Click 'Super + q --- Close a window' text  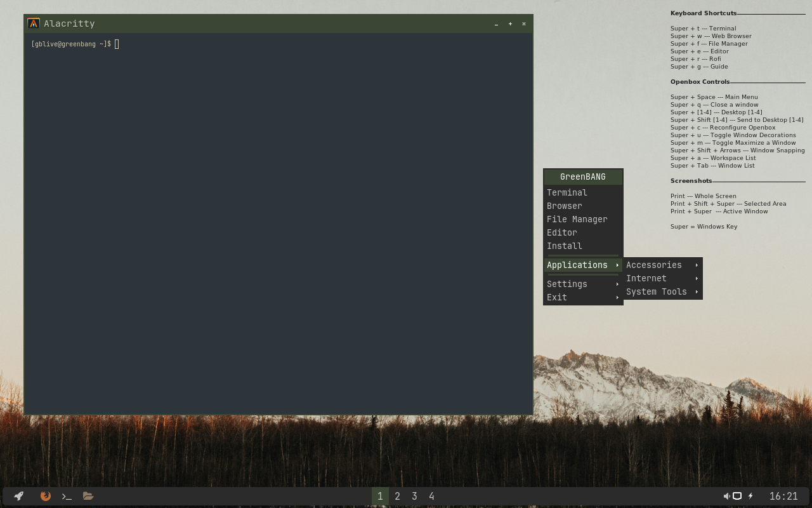(x=714, y=105)
